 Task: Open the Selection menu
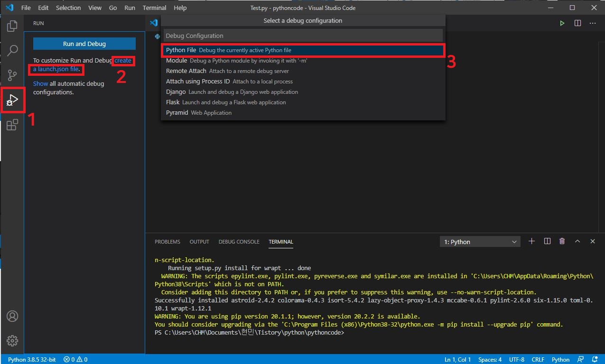[68, 8]
